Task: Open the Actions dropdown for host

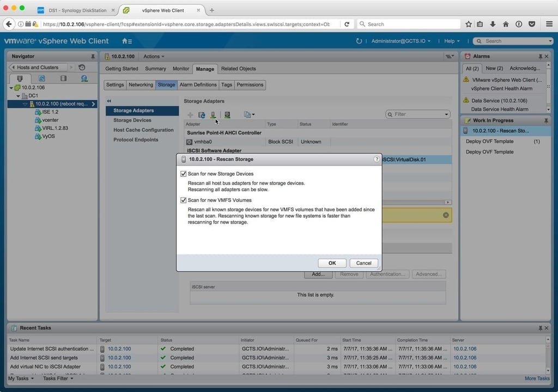Action: click(154, 56)
